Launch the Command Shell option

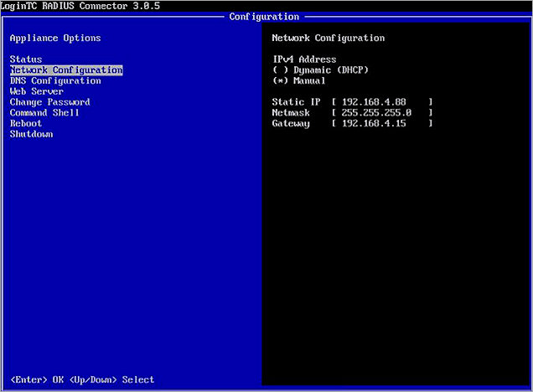44,113
